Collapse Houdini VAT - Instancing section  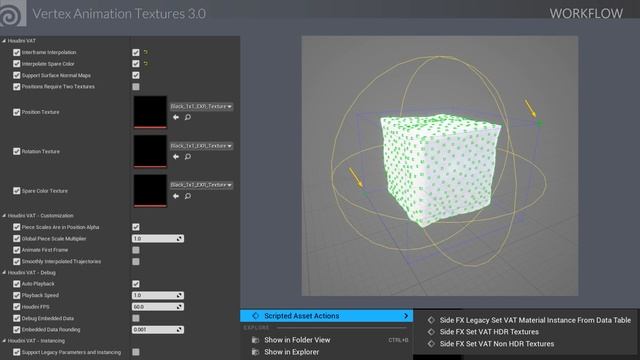(x=4, y=340)
